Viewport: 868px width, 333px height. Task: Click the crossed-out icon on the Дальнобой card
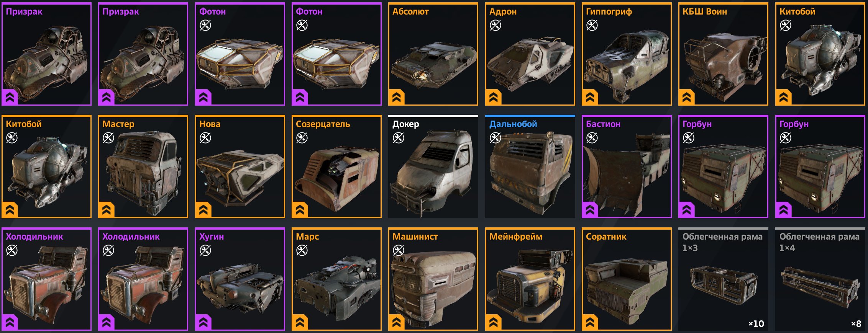click(495, 138)
